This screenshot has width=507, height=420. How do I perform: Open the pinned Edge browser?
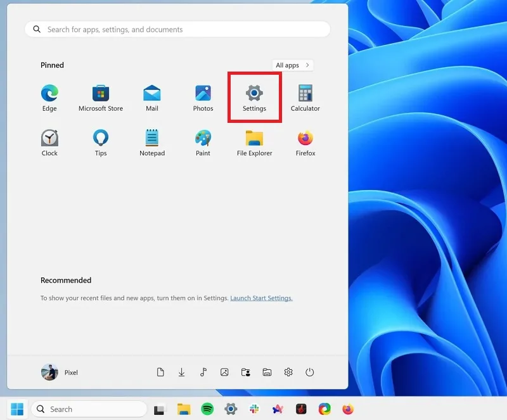tap(49, 98)
